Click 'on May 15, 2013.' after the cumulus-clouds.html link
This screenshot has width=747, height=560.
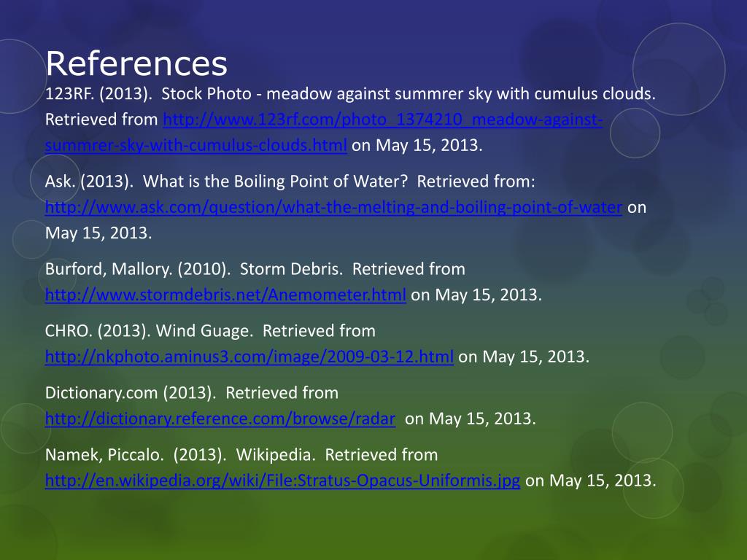pos(417,145)
